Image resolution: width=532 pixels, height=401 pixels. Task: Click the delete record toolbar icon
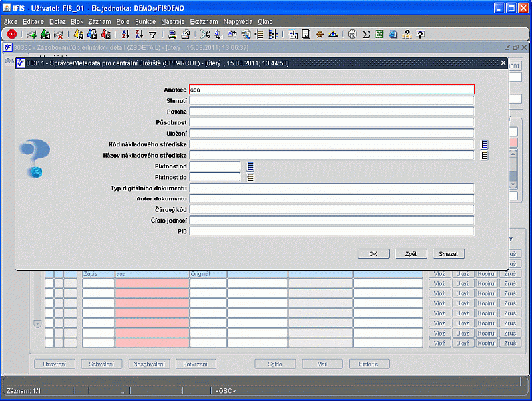pos(59,34)
